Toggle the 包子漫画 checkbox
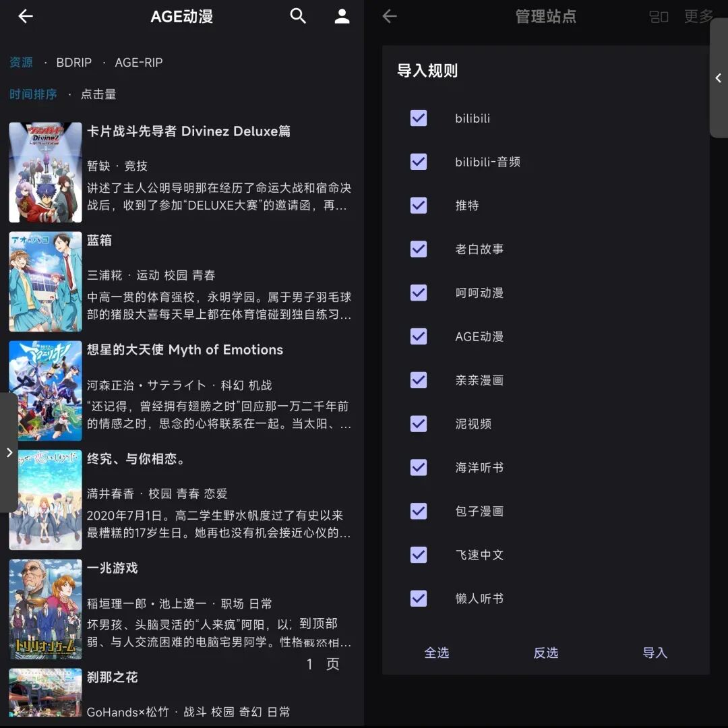Image resolution: width=728 pixels, height=728 pixels. (x=419, y=511)
